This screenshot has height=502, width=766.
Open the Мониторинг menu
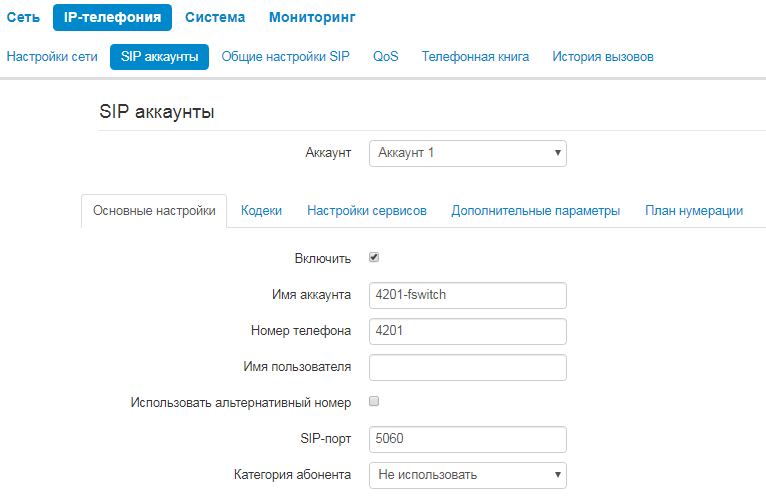pyautogui.click(x=312, y=17)
